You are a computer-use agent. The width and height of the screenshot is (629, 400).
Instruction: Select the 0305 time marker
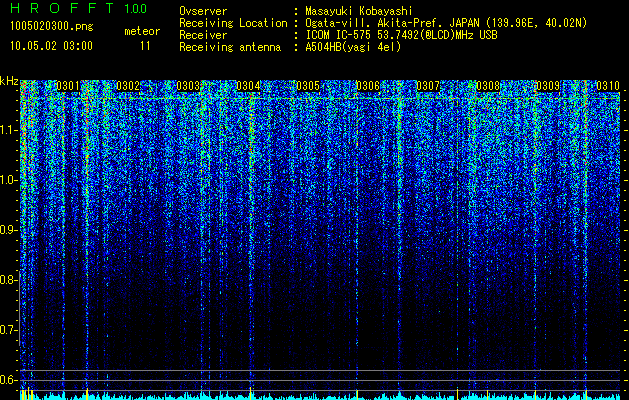pyautogui.click(x=308, y=86)
